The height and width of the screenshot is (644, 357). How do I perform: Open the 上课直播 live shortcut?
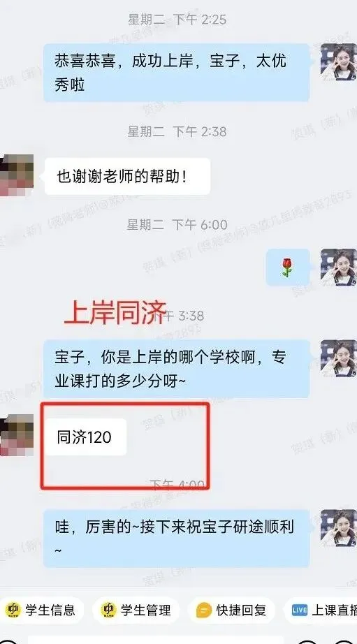(321, 610)
